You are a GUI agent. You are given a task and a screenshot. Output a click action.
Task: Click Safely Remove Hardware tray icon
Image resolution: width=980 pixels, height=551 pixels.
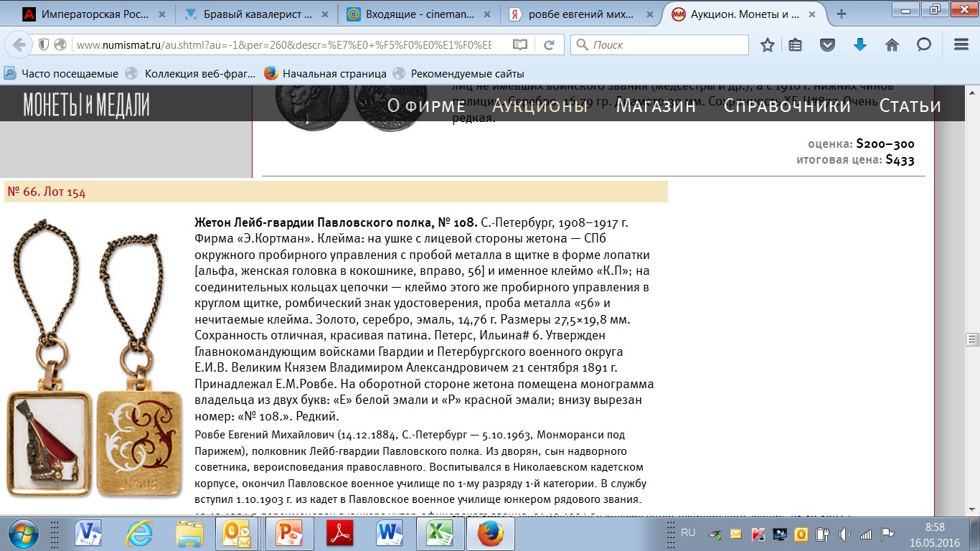[715, 534]
